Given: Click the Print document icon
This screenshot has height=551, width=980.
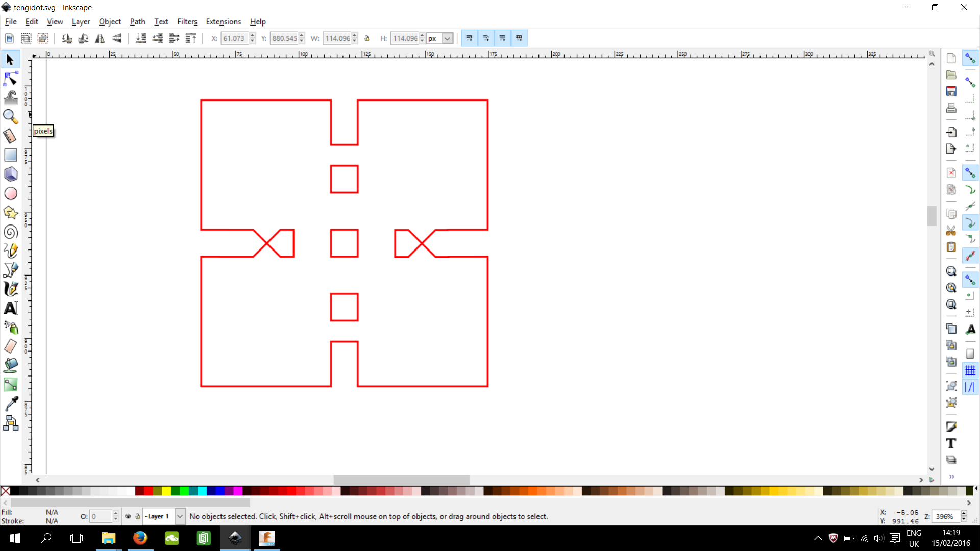Looking at the screenshot, I should (951, 108).
